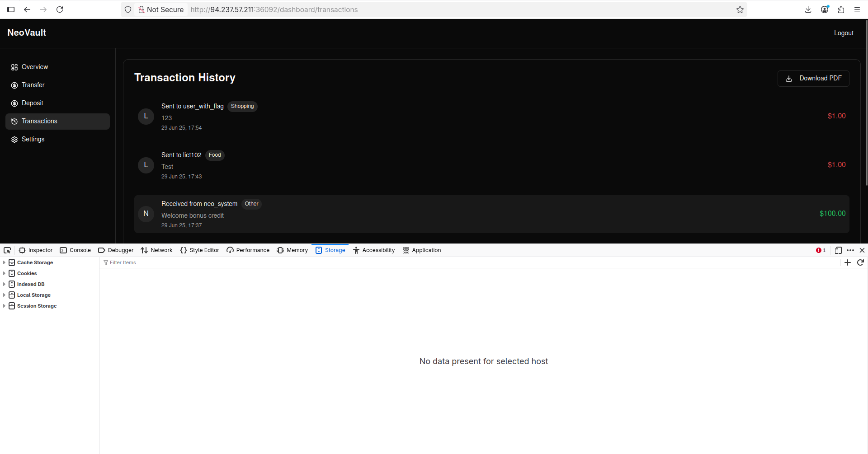Switch to the Inspector tab
The width and height of the screenshot is (868, 454).
point(36,250)
